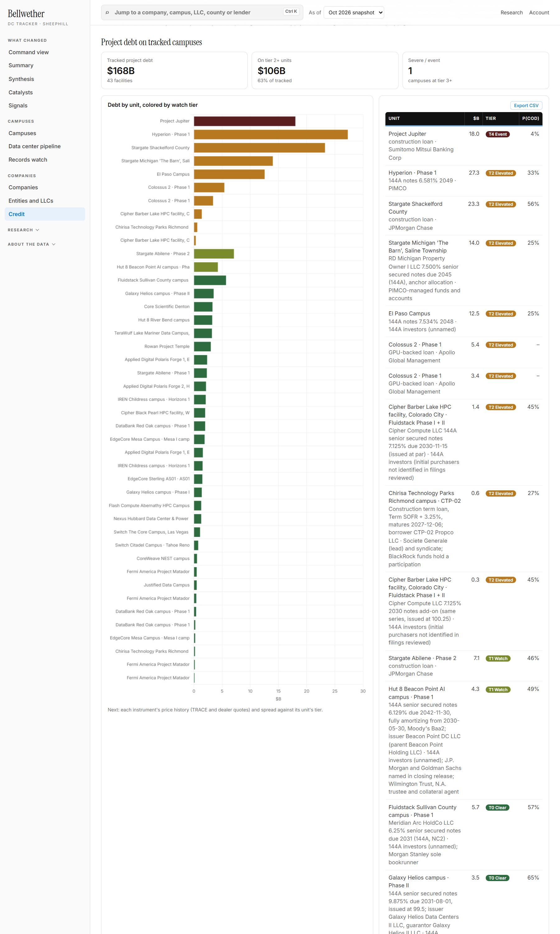The width and height of the screenshot is (560, 934).
Task: Expand the About the Data section
Action: click(x=32, y=244)
